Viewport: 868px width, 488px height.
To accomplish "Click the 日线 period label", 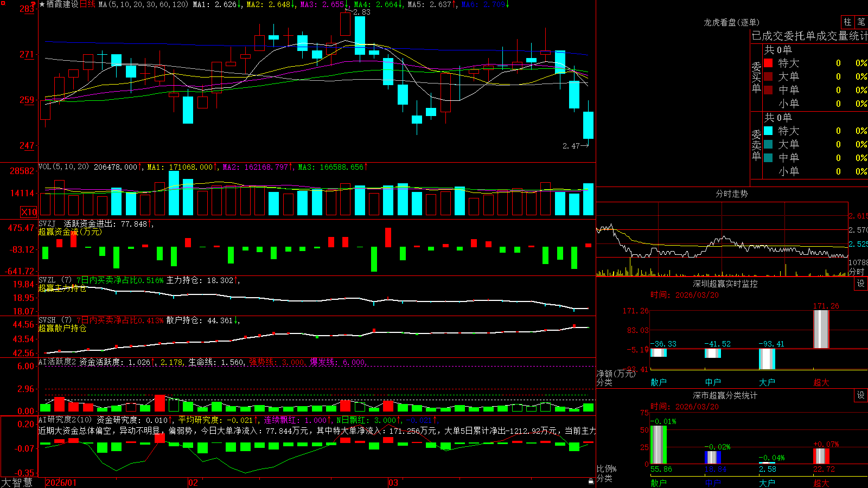I will (x=87, y=4).
